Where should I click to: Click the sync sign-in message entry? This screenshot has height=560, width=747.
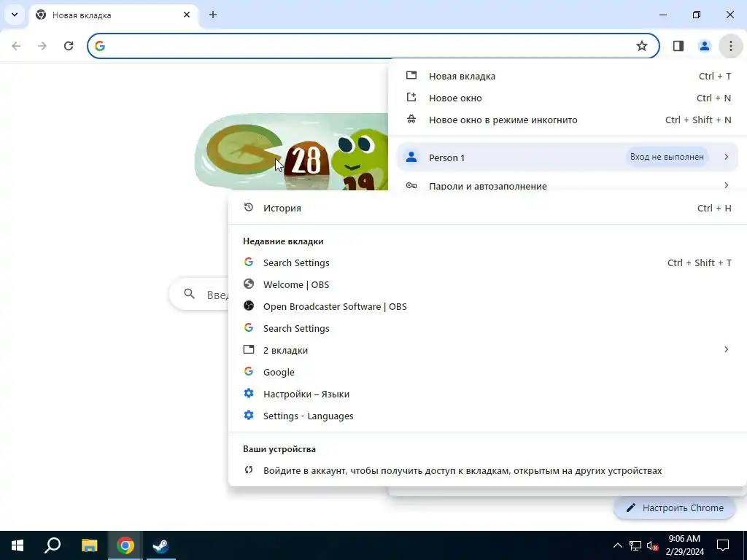click(487, 471)
